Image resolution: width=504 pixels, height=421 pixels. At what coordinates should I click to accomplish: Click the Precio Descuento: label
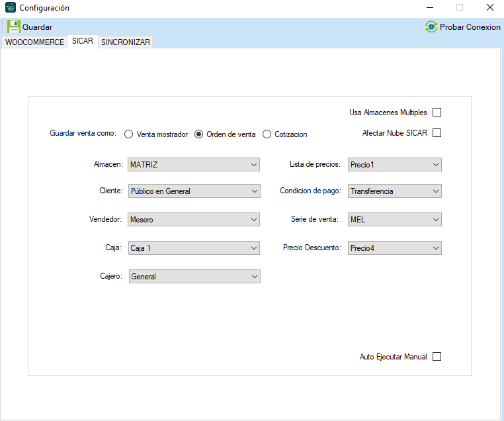pos(312,248)
